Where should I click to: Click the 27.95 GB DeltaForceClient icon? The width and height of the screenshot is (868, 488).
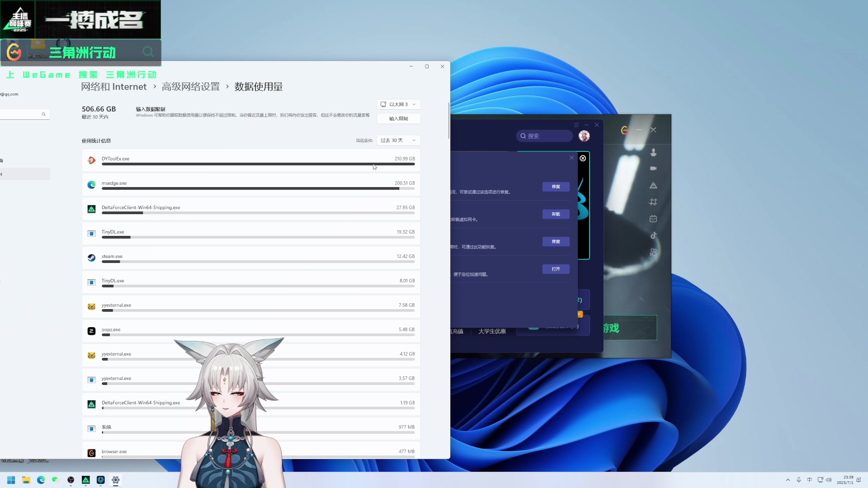click(x=91, y=209)
